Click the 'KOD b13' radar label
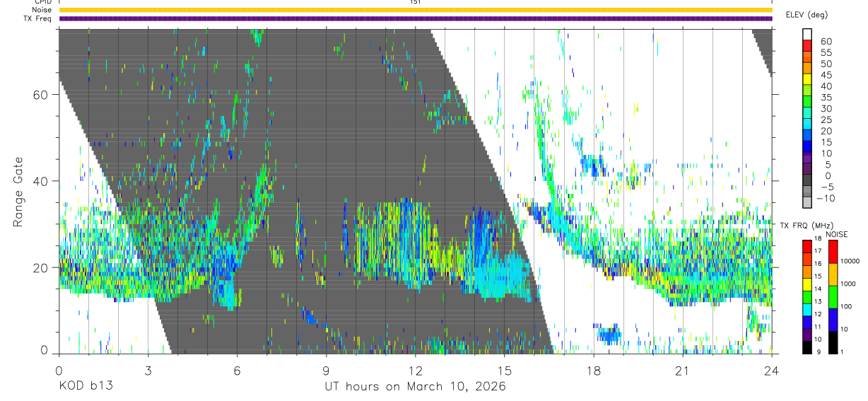Image resolution: width=868 pixels, height=401 pixels. click(x=85, y=386)
